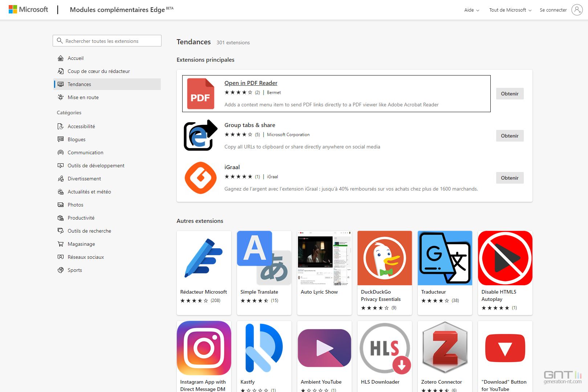This screenshot has width=588, height=392.
Task: Click the Sports category icon
Action: [x=61, y=270]
